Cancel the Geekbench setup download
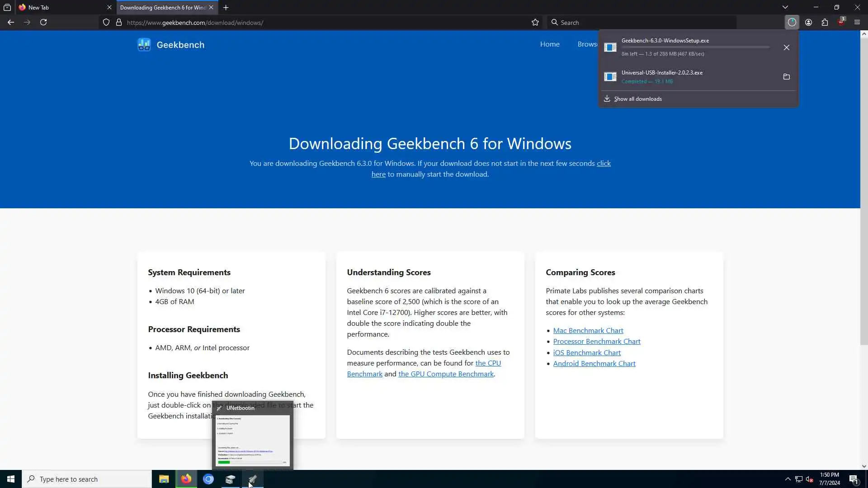This screenshot has height=488, width=868. 787,47
